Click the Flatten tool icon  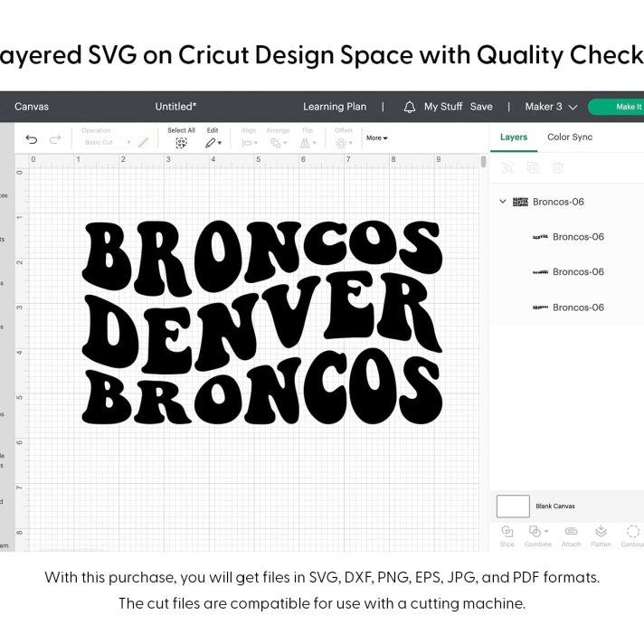pos(601,531)
